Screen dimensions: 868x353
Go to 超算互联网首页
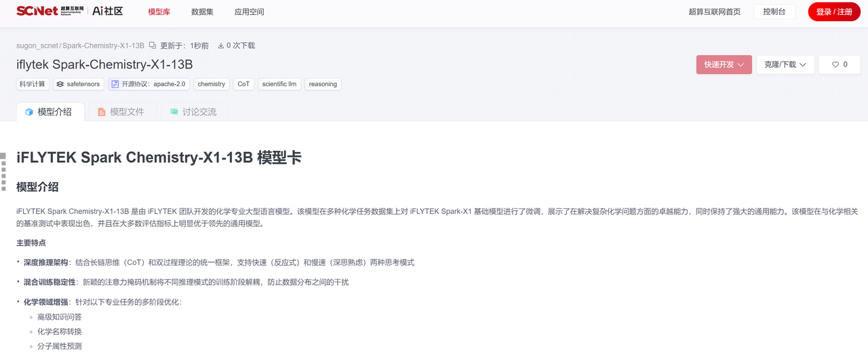point(714,12)
